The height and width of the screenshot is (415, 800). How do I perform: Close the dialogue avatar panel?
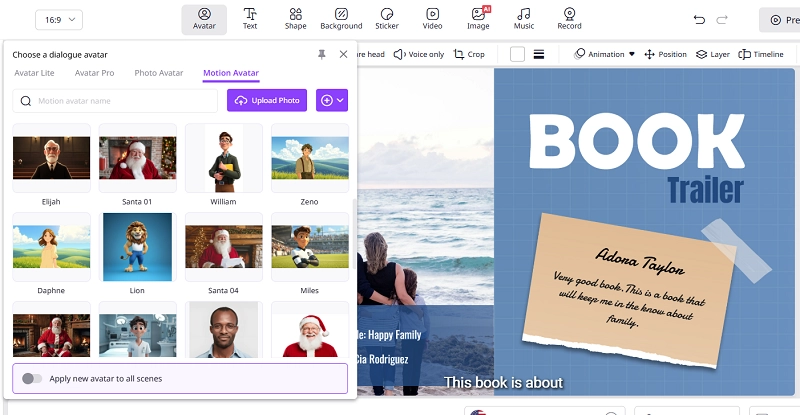343,54
